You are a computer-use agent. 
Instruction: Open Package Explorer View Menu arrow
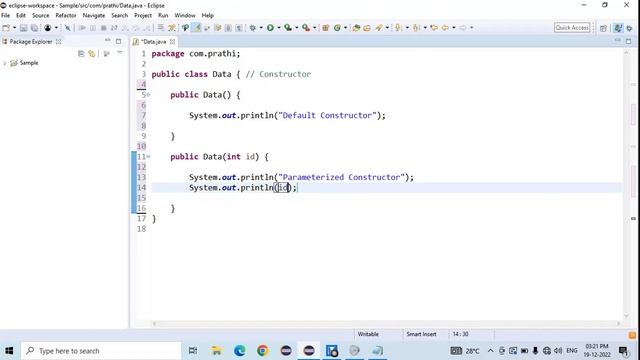point(120,53)
